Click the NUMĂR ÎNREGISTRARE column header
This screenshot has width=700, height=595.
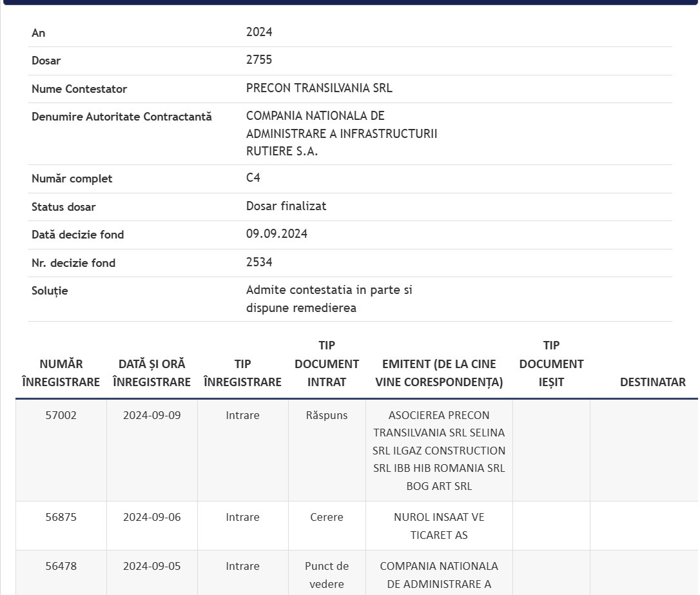point(61,373)
